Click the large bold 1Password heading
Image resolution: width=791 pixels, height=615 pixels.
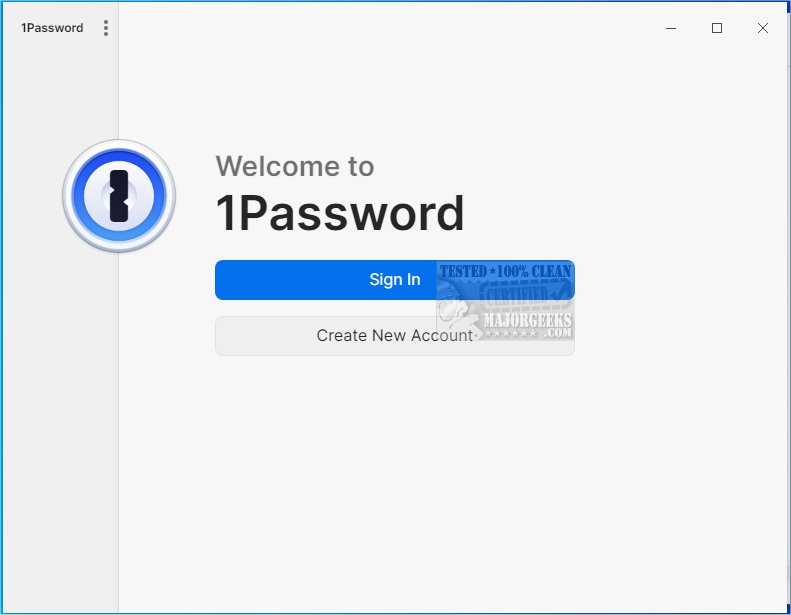click(x=340, y=213)
